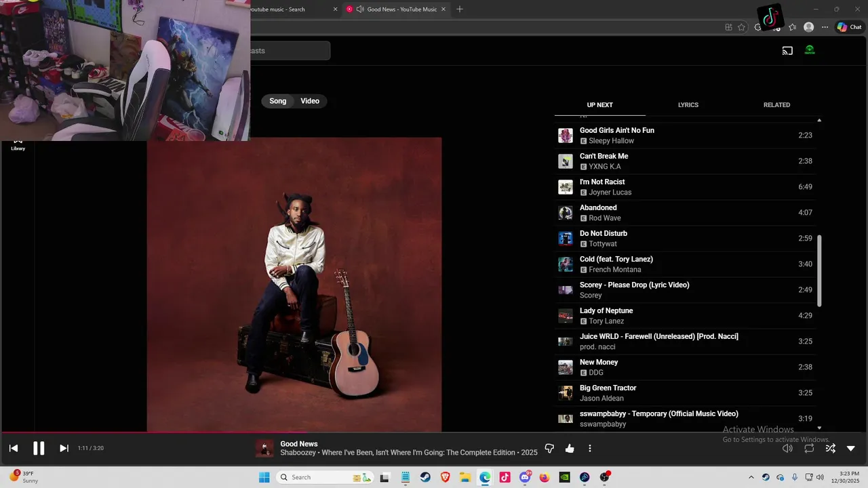Click the I'm Not Racist queue thumbnail
This screenshot has height=488, width=868.
(x=566, y=187)
